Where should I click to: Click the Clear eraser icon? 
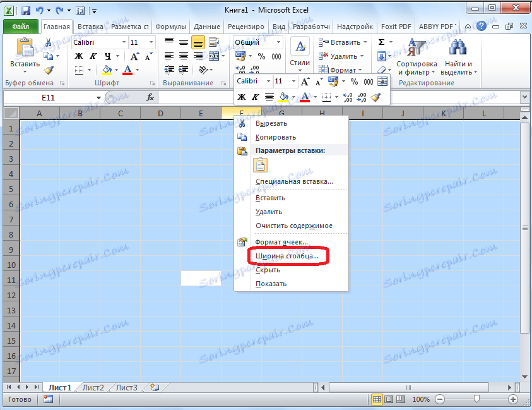click(382, 70)
